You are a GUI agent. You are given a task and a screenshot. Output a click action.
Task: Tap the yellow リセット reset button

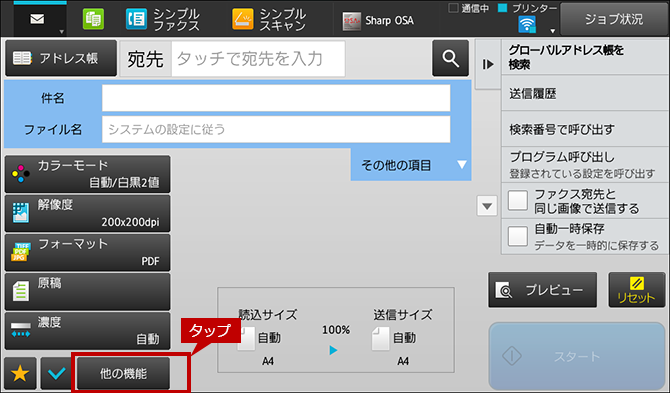637,290
